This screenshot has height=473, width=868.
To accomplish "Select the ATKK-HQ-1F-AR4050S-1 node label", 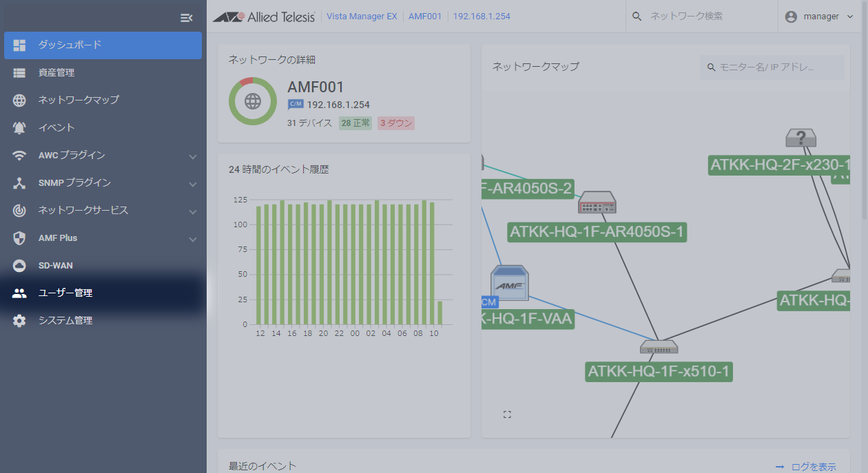I will tap(597, 232).
